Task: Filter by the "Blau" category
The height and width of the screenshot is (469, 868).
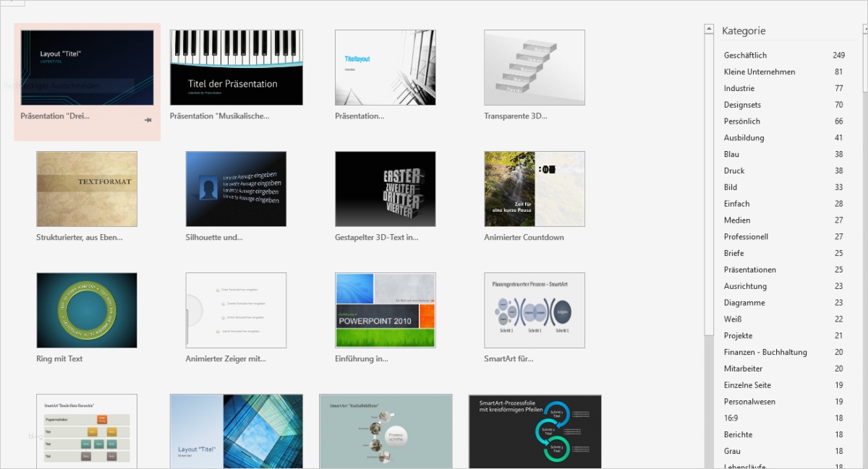Action: point(731,154)
